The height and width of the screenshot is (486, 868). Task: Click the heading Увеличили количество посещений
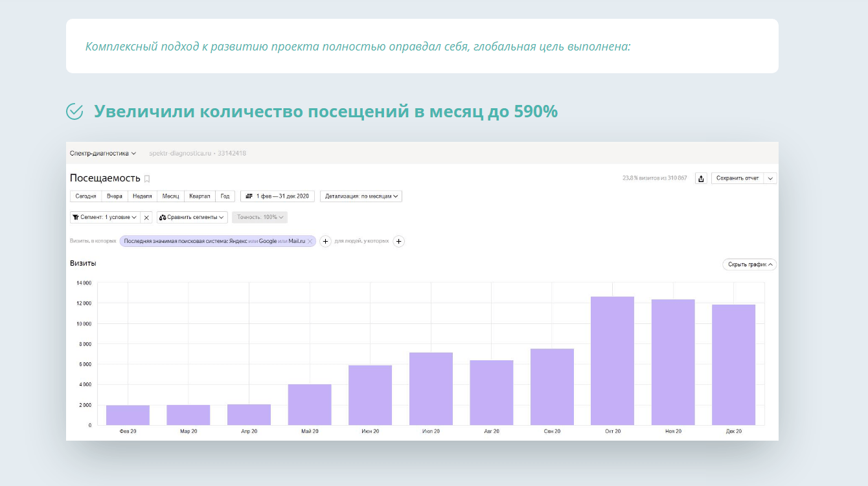tap(326, 111)
